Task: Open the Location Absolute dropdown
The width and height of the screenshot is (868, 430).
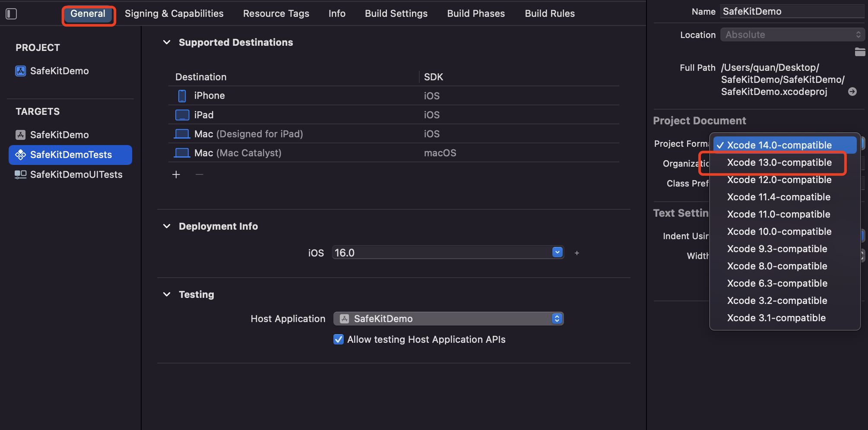Action: tap(792, 35)
